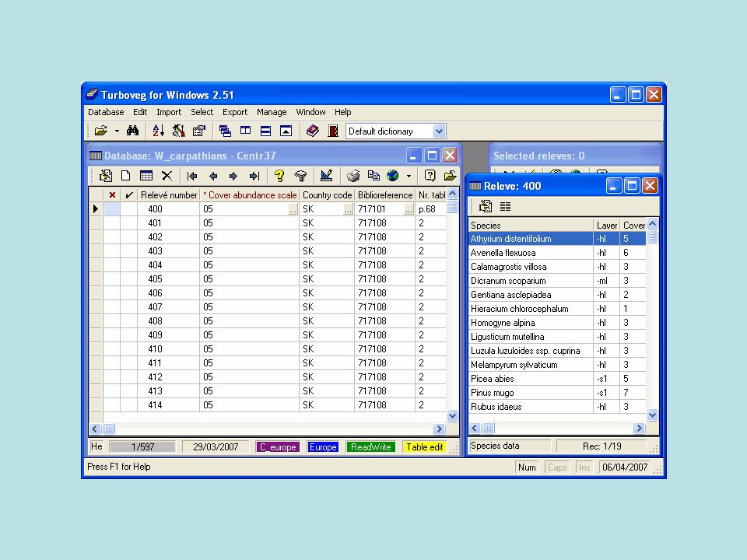The height and width of the screenshot is (560, 747).
Task: Click the boxed question mark help icon
Action: [430, 177]
